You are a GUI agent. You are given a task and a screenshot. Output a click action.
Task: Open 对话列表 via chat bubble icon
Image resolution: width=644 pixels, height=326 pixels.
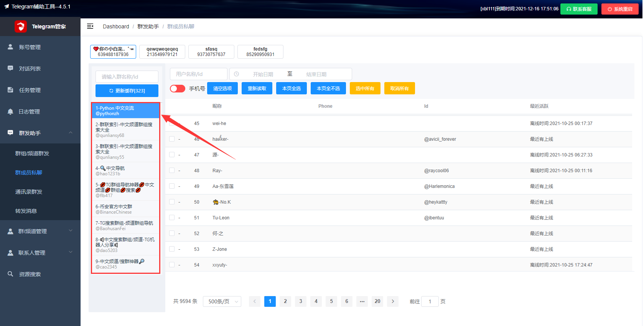click(10, 68)
